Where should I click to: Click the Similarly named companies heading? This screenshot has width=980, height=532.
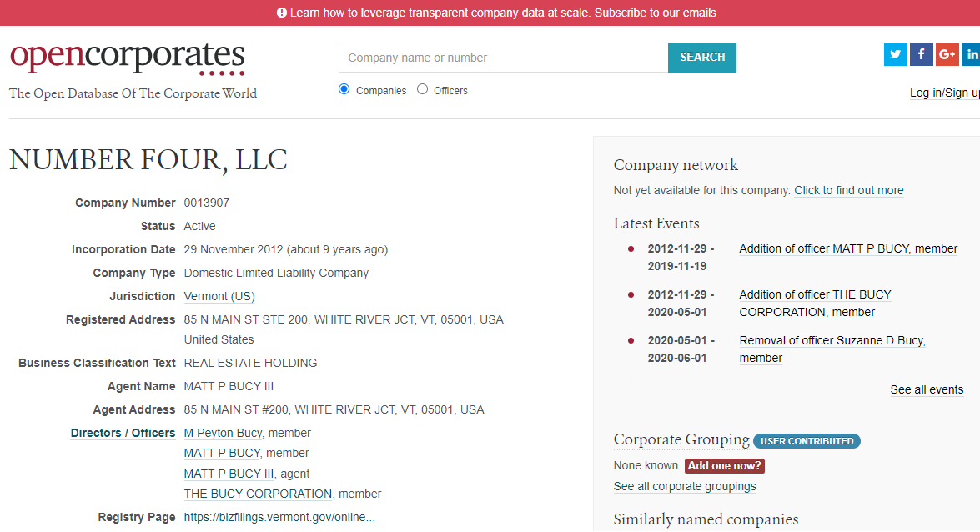(x=706, y=519)
